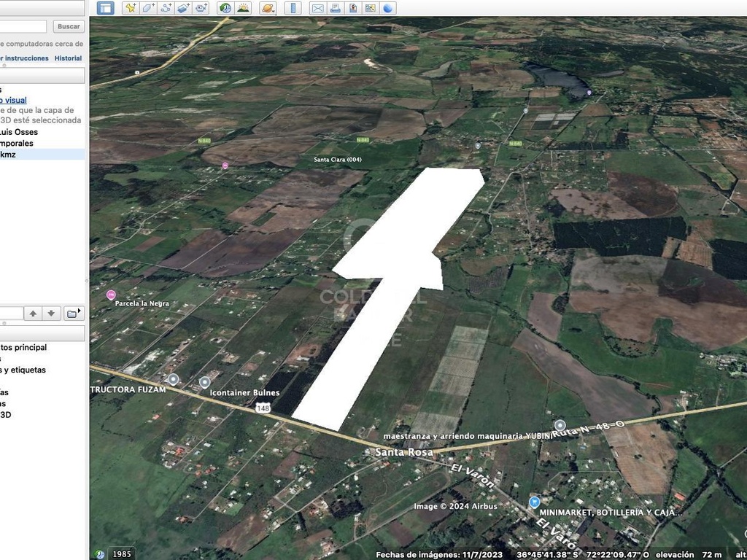Add a placemark with the pushpin tool
747x560 pixels.
tap(131, 8)
